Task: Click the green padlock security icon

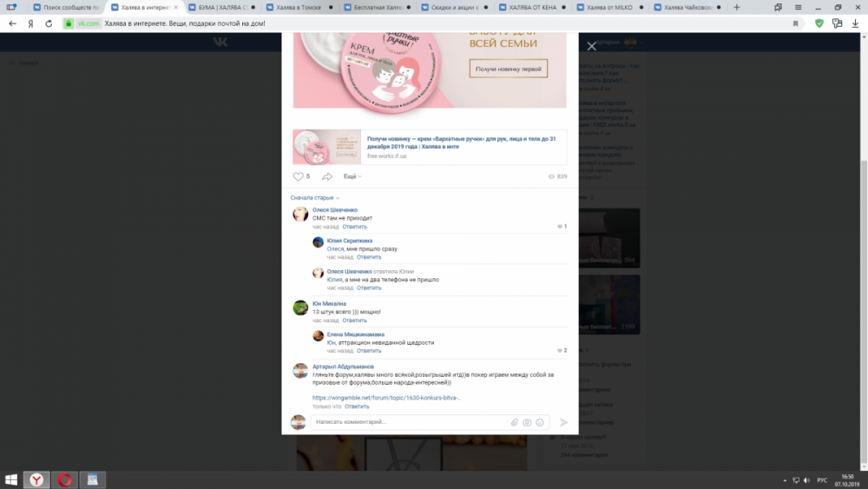Action: pos(68,23)
